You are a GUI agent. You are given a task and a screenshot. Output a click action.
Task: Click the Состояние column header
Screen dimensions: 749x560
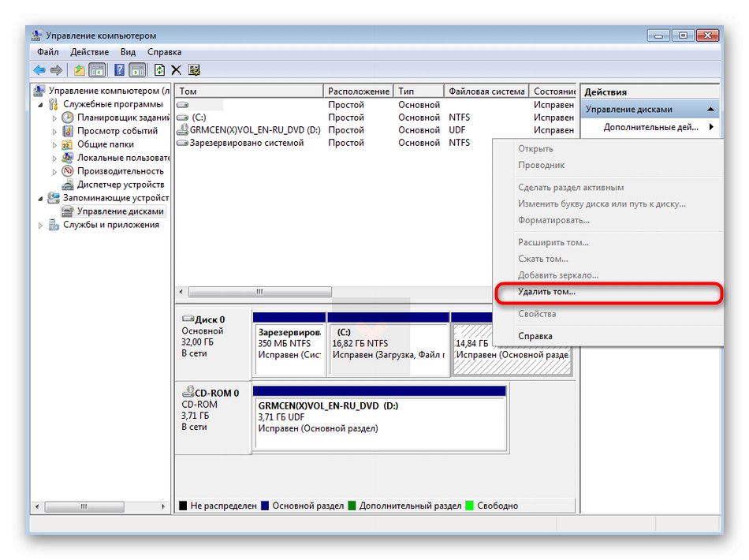click(x=553, y=91)
